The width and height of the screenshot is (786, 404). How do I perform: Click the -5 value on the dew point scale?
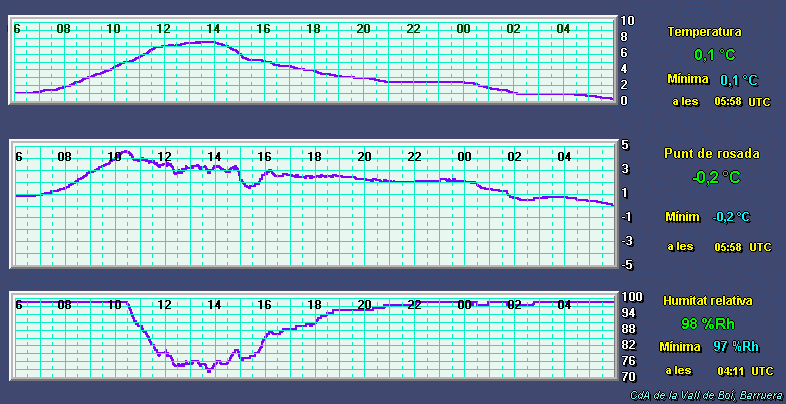(x=627, y=265)
